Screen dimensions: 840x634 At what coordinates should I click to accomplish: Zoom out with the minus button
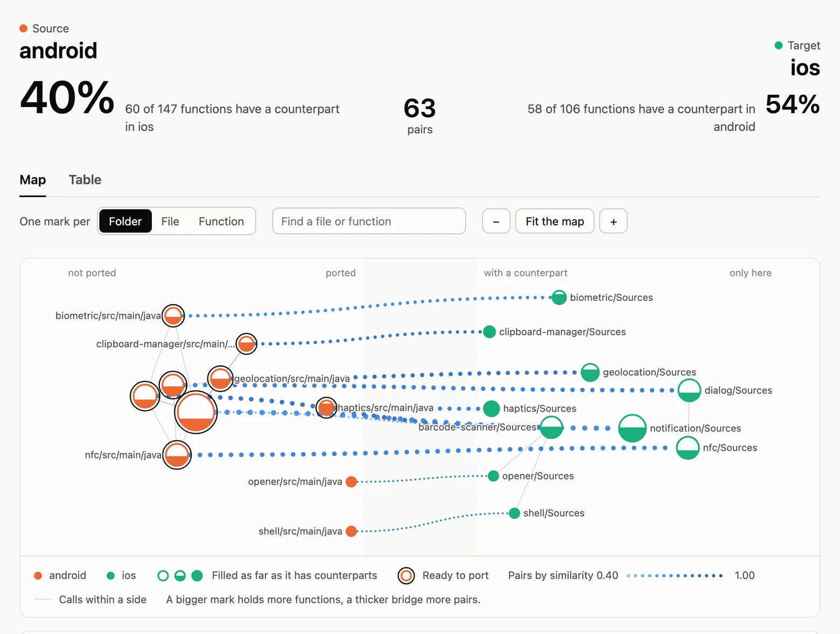[x=496, y=221]
